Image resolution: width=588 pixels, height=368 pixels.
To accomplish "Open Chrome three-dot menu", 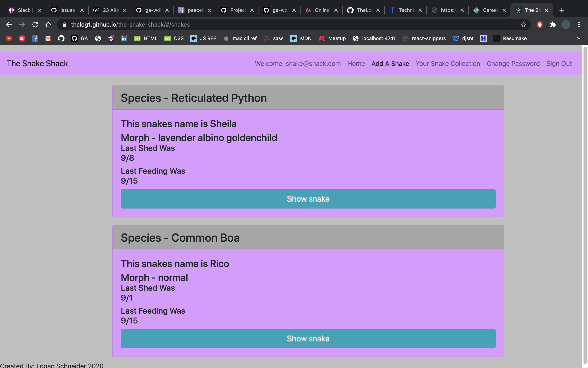I will tap(579, 25).
